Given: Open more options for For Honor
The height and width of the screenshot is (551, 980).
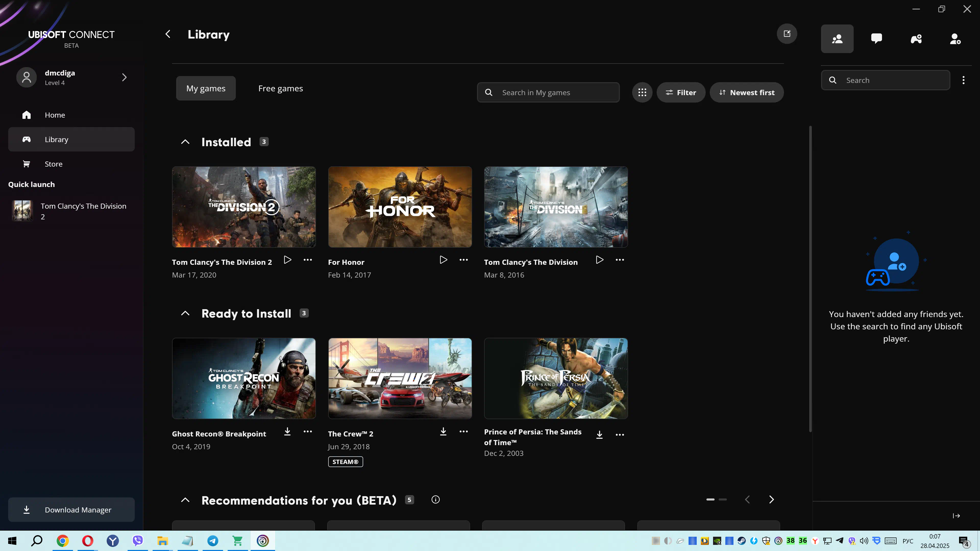Looking at the screenshot, I should 464,260.
